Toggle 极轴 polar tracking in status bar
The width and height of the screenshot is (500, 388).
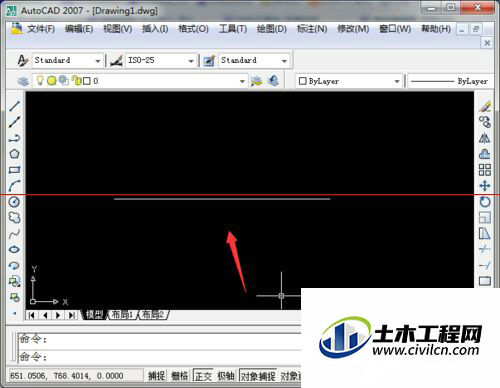[x=226, y=376]
